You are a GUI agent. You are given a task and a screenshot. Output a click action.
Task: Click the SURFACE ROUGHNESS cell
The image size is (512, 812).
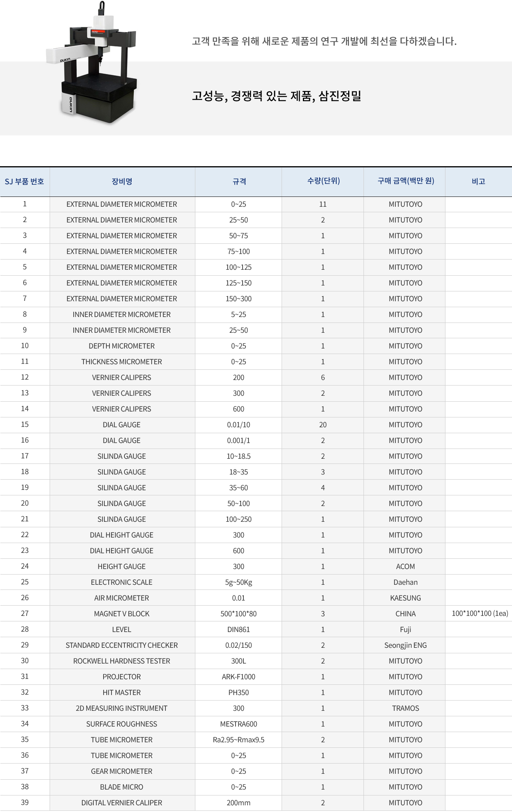[122, 724]
